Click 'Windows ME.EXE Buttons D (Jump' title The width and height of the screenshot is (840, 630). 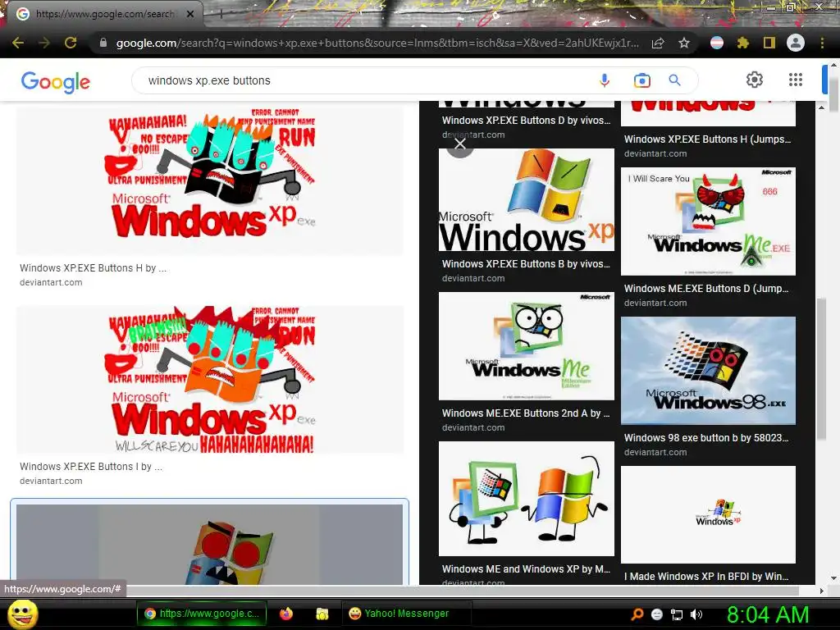[706, 289]
